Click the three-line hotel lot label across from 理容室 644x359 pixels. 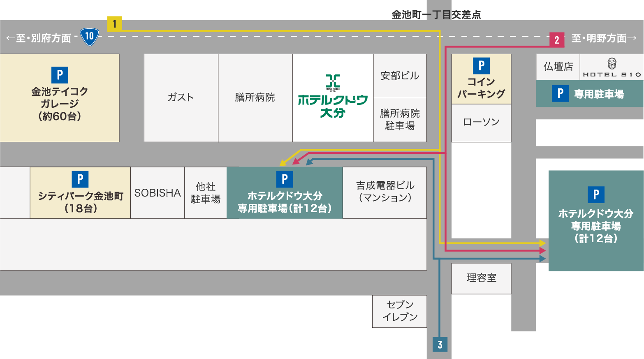coord(596,226)
